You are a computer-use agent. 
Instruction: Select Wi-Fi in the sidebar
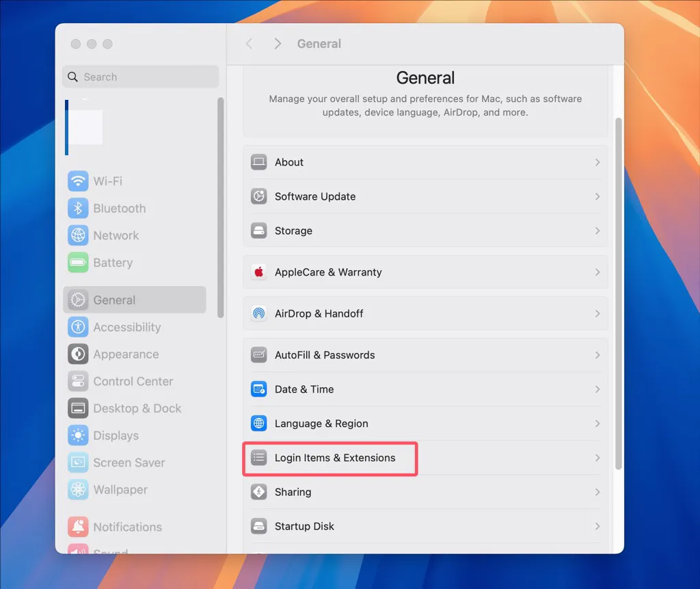(x=135, y=181)
